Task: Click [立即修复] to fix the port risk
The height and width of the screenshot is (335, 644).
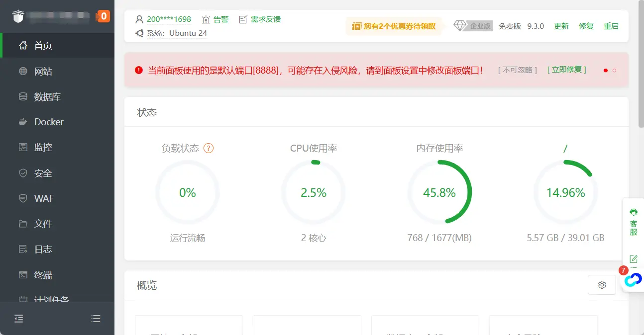Action: pyautogui.click(x=567, y=70)
